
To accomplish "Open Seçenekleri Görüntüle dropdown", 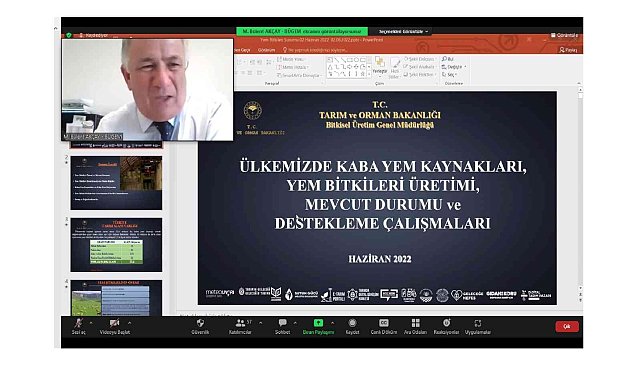I will [403, 31].
